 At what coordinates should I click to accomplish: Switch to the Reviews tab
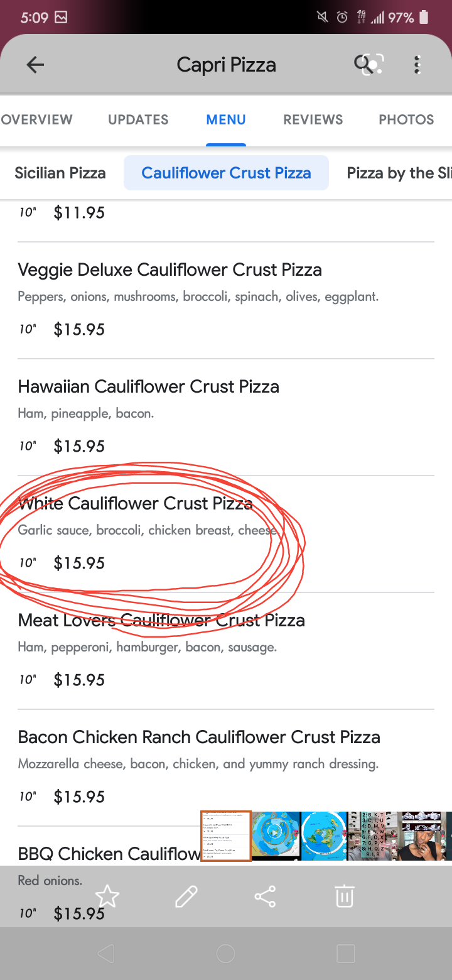313,119
